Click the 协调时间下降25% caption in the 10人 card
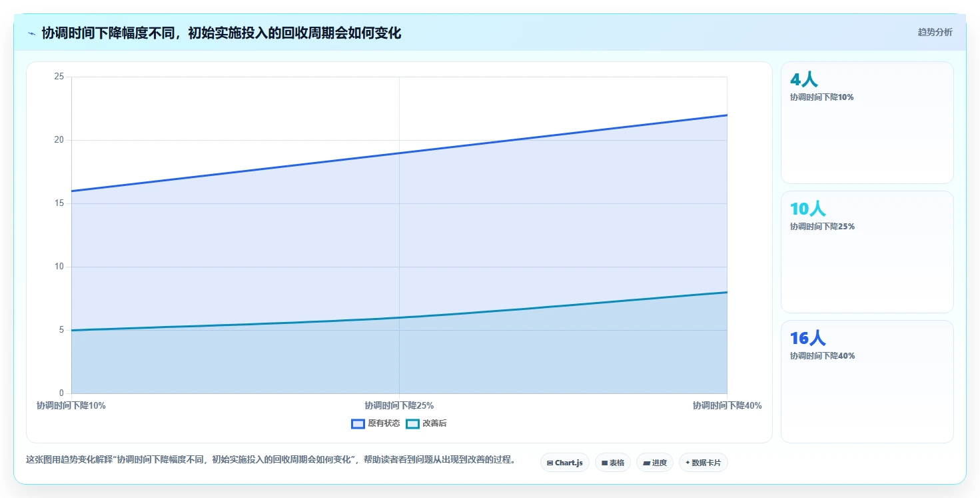 tap(822, 227)
